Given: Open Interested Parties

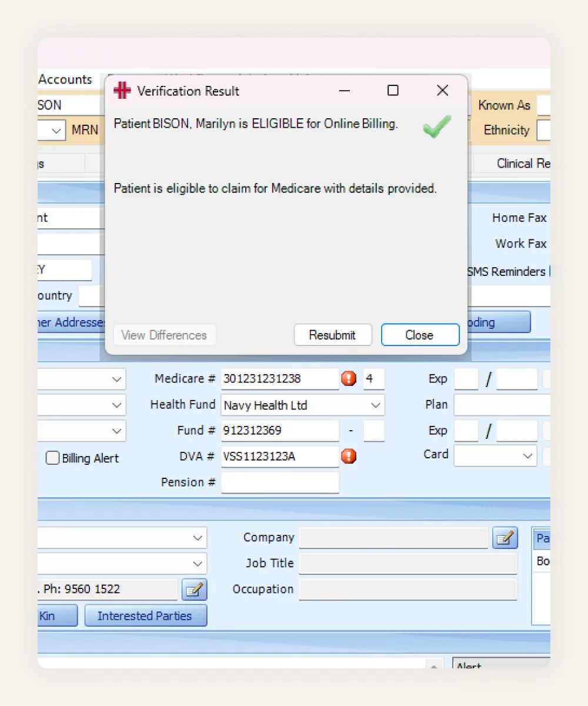Looking at the screenshot, I should pos(145,616).
